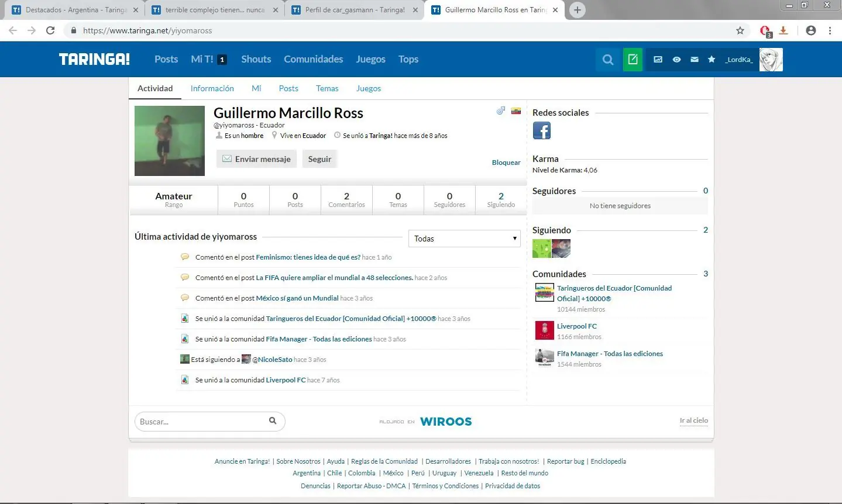Open Shouts in the main navigation
This screenshot has width=842, height=504.
coord(256,59)
